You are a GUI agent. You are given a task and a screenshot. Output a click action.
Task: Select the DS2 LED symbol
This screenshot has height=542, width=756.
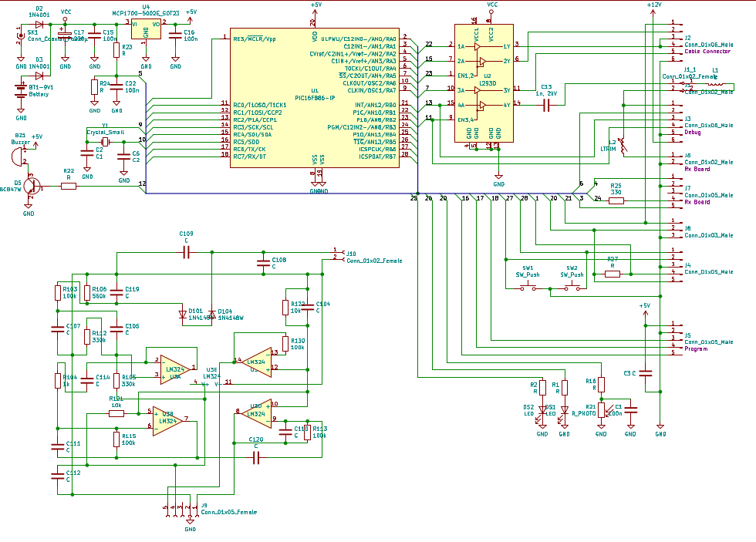[542, 413]
